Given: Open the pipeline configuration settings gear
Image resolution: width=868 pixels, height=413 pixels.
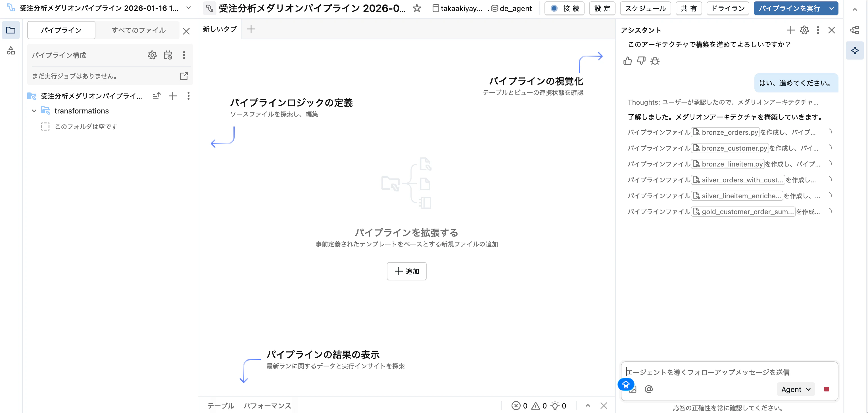Looking at the screenshot, I should click(152, 55).
